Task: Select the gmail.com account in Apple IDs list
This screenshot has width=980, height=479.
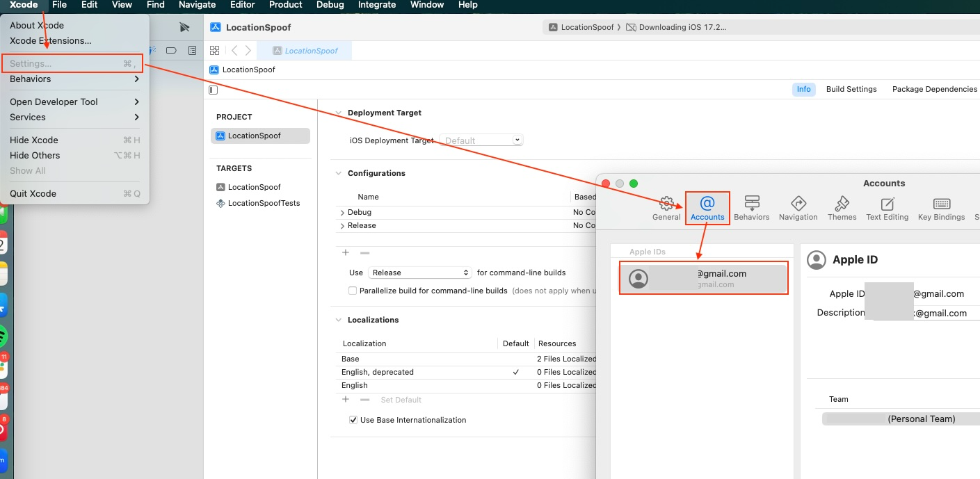Action: click(704, 278)
